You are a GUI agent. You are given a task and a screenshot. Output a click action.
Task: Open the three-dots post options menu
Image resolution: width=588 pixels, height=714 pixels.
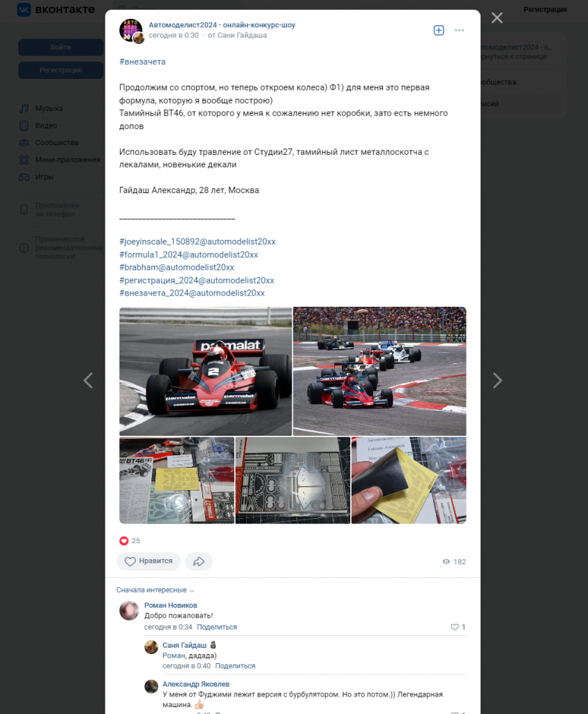click(x=459, y=30)
